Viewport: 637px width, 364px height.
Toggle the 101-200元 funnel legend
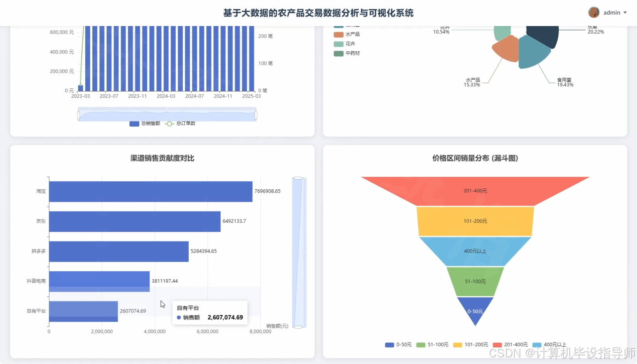[x=470, y=345]
